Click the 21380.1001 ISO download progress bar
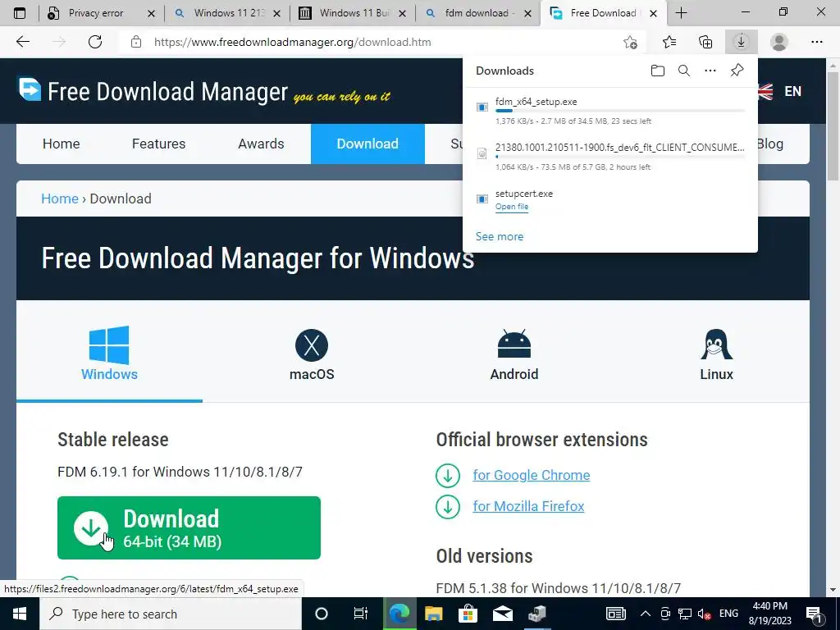Screen dimensions: 840x630 tap(620, 157)
